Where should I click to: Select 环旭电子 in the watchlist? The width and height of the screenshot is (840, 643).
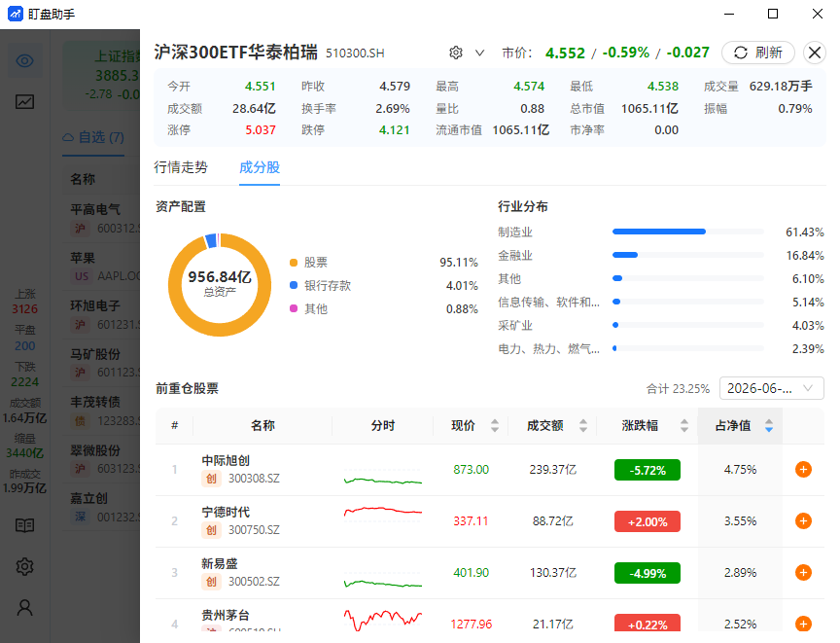[101, 315]
